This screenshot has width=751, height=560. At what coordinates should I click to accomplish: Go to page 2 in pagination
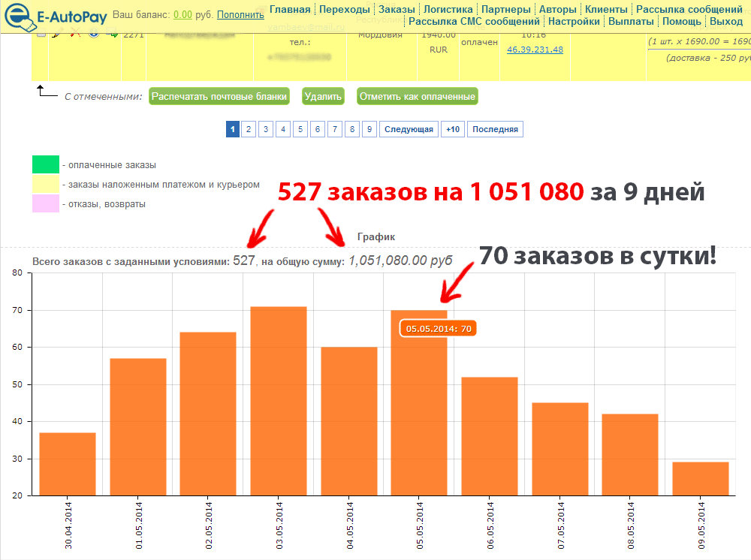point(249,128)
